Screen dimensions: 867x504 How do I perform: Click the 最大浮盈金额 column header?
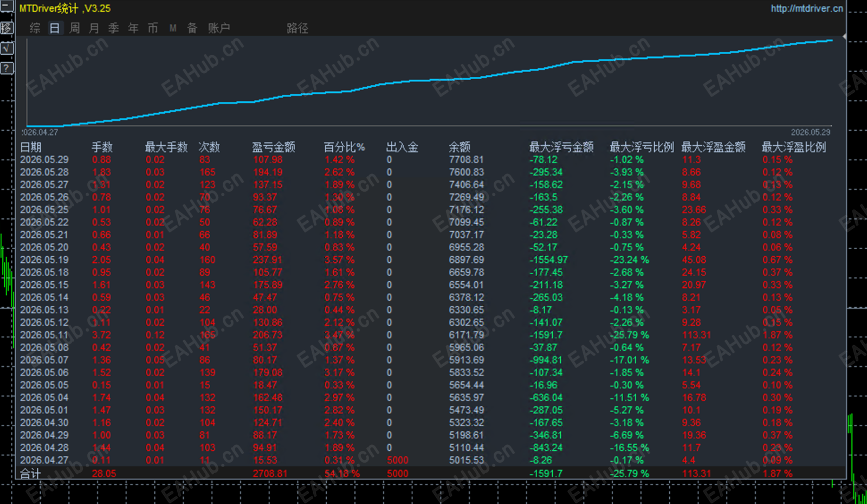(714, 147)
